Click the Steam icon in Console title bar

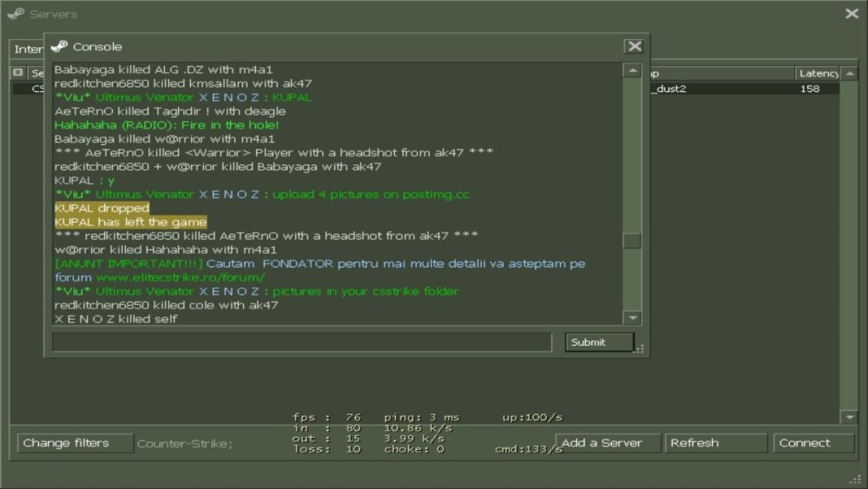coord(59,47)
